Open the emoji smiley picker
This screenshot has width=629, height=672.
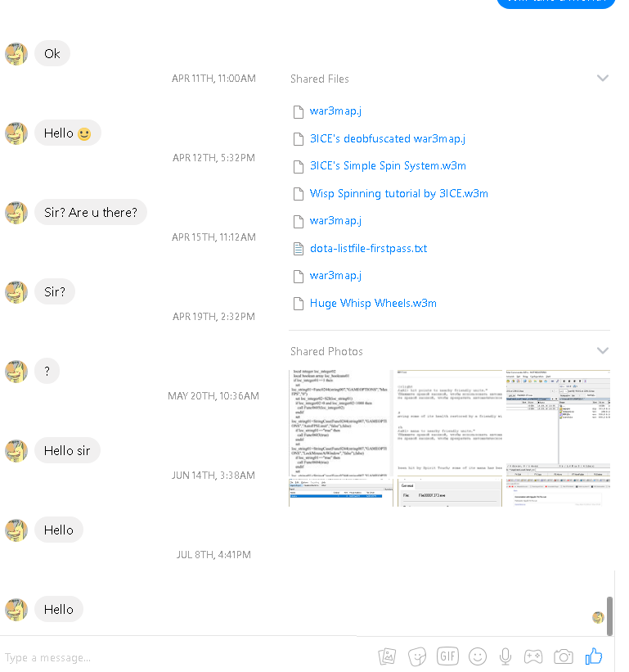[x=478, y=656]
